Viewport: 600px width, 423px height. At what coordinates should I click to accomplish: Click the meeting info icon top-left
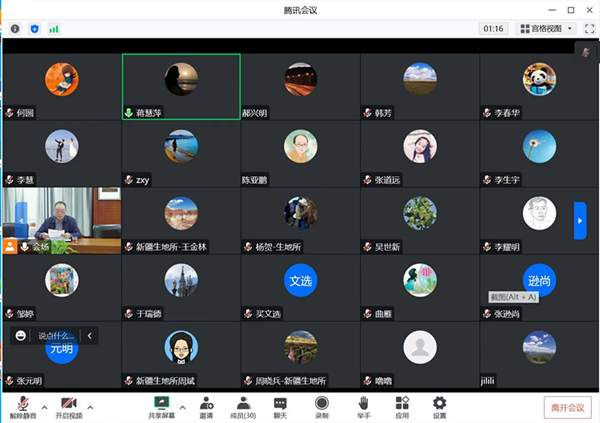[15, 29]
